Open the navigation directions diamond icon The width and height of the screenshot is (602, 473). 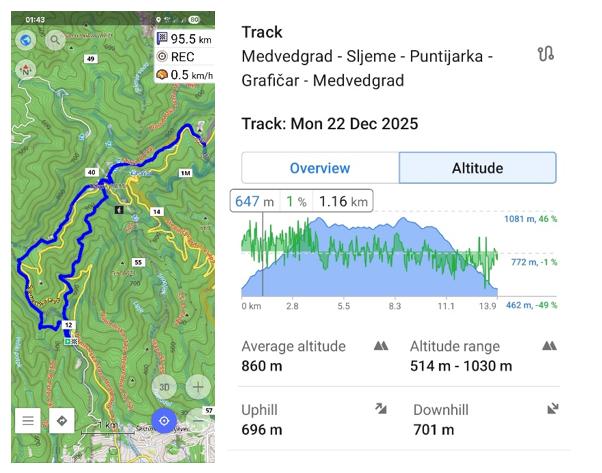[62, 421]
